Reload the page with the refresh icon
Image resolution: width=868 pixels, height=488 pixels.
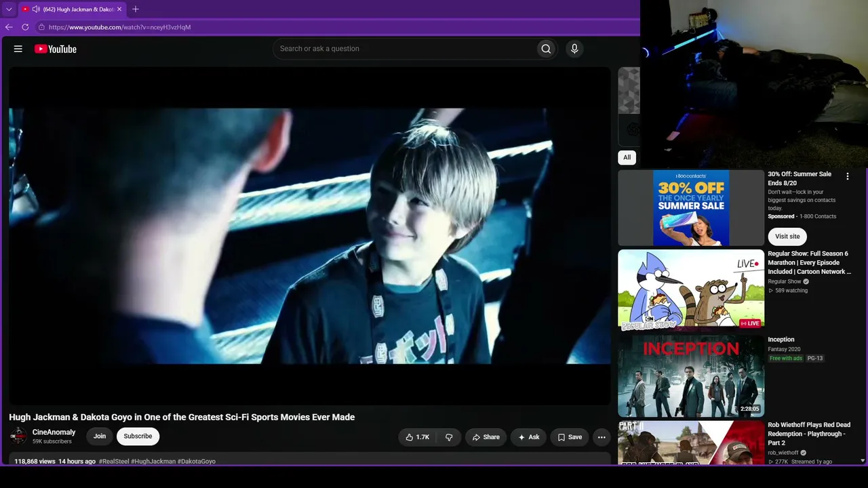[25, 27]
